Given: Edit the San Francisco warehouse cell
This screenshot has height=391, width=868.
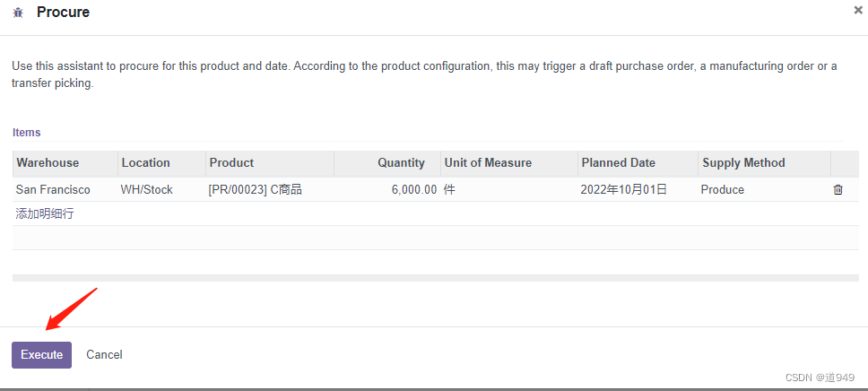Looking at the screenshot, I should pyautogui.click(x=65, y=189).
